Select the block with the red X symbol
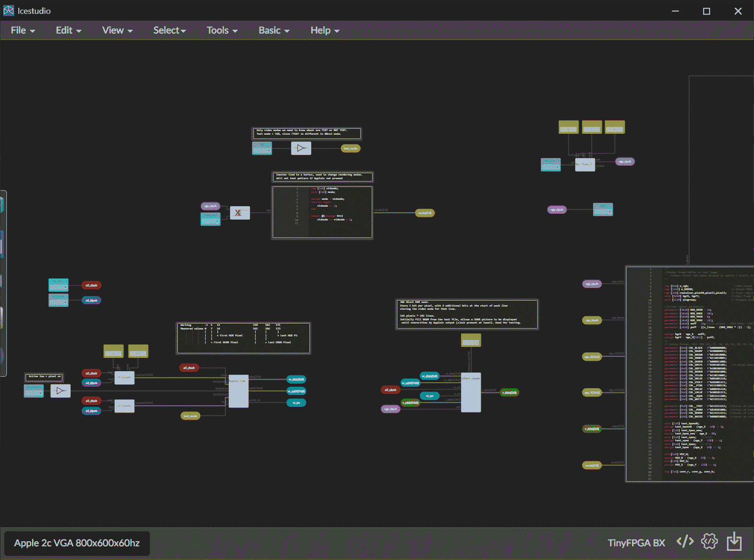 (x=240, y=213)
